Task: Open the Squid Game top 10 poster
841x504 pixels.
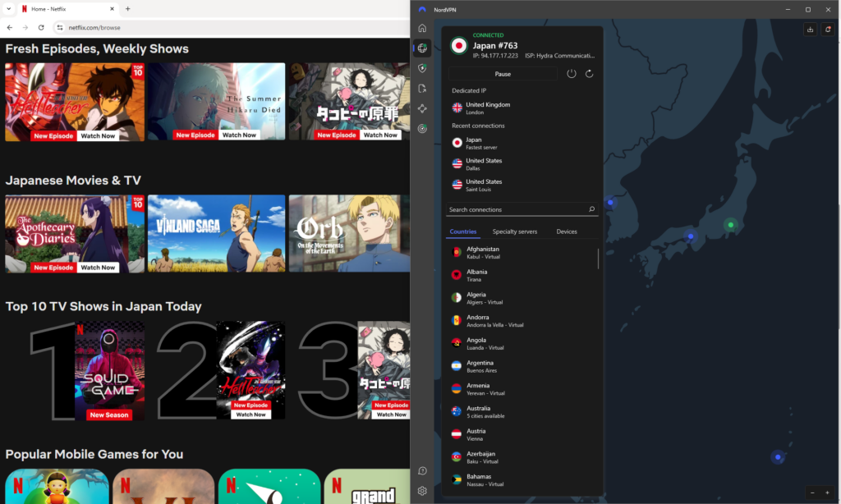Action: click(109, 370)
